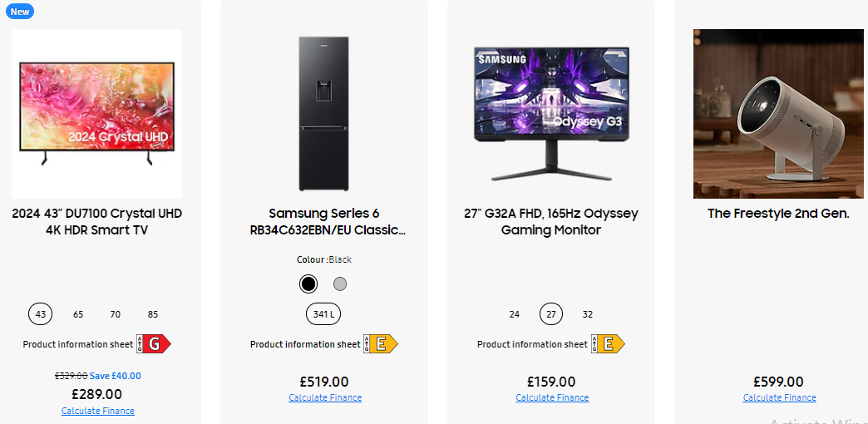Open the TV Product information sheet
Viewport: 868px width, 424px height.
pos(77,344)
